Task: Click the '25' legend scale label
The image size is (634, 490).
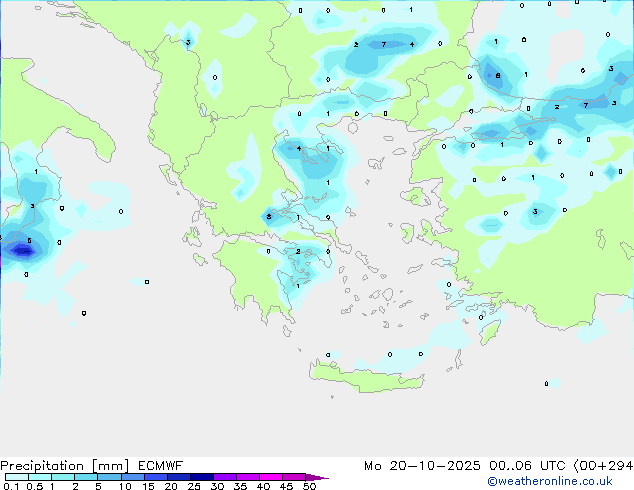Action: pyautogui.click(x=194, y=486)
